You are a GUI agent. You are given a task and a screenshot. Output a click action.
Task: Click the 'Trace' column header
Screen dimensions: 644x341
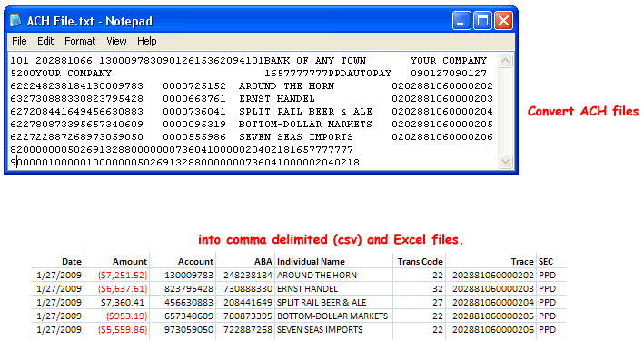(522, 262)
